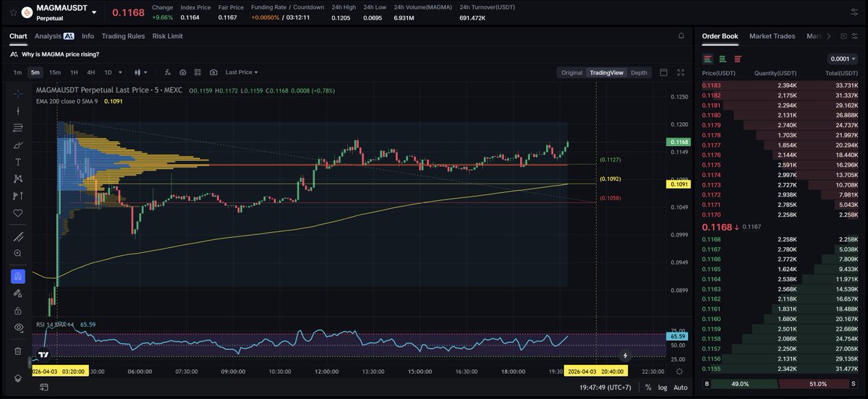868x399 pixels.
Task: Toggle the chart layout window icon
Action: [663, 72]
